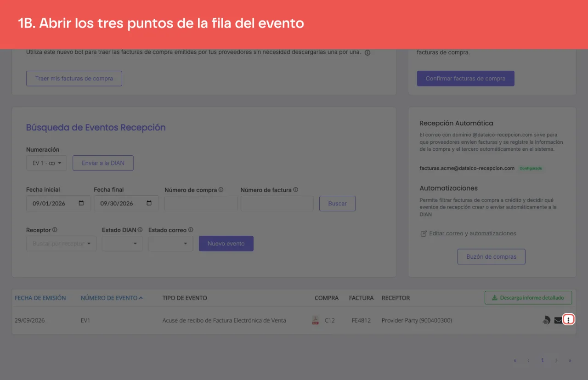Click the purchase number C12
The width and height of the screenshot is (588, 380).
coord(330,320)
